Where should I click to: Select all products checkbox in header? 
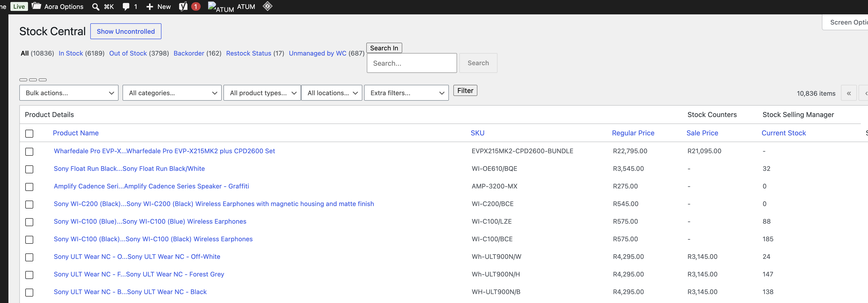tap(29, 133)
